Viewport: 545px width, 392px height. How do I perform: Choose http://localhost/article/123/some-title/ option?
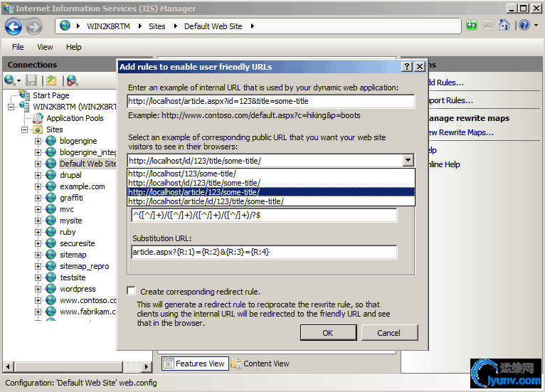point(271,192)
